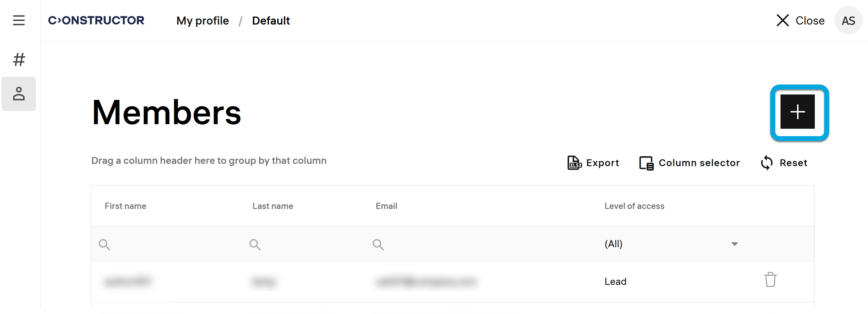Open the AS user avatar menu

point(848,21)
